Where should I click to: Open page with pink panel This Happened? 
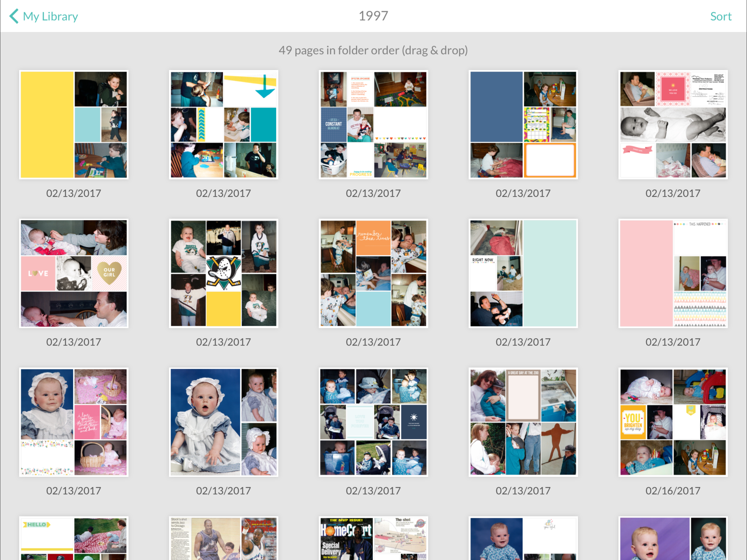pos(673,273)
